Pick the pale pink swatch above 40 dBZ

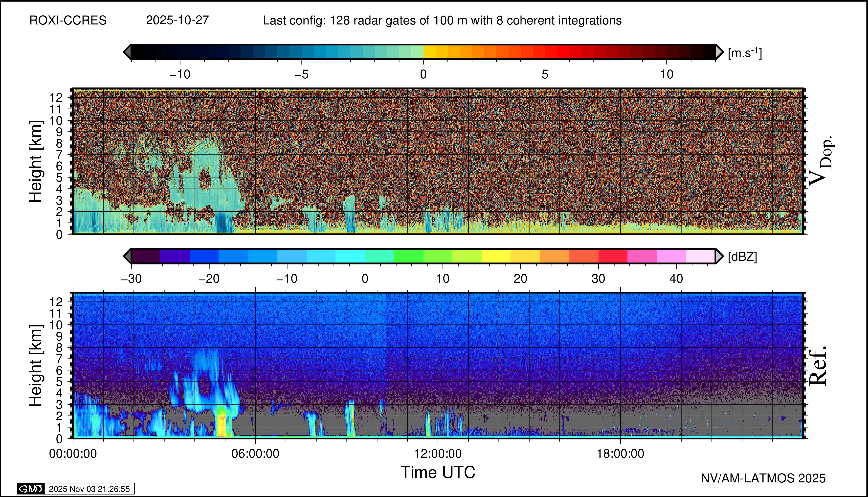coord(700,256)
